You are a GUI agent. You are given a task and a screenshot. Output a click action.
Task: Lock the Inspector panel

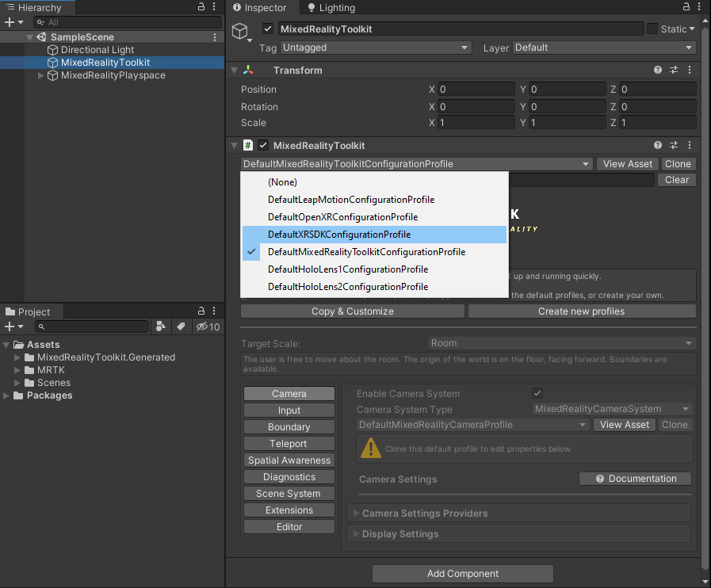[x=686, y=7]
